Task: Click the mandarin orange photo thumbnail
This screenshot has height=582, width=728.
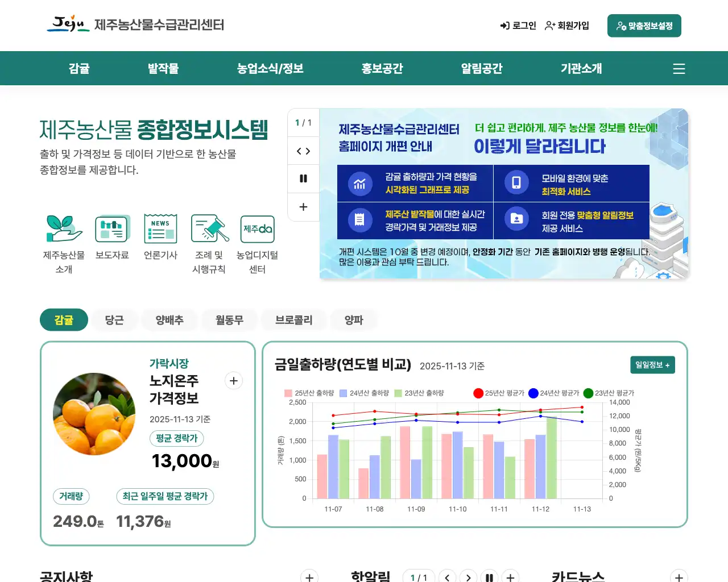Action: [94, 414]
